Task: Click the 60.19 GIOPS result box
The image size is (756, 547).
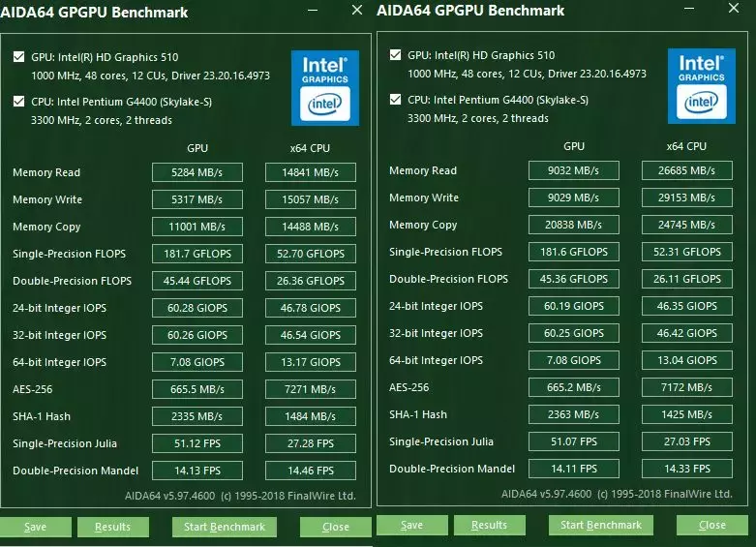Action: [574, 306]
